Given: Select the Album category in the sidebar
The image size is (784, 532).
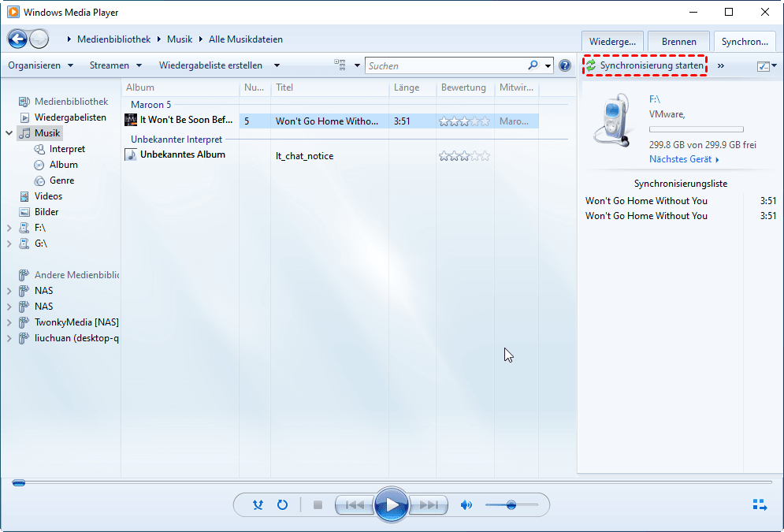Looking at the screenshot, I should [63, 165].
